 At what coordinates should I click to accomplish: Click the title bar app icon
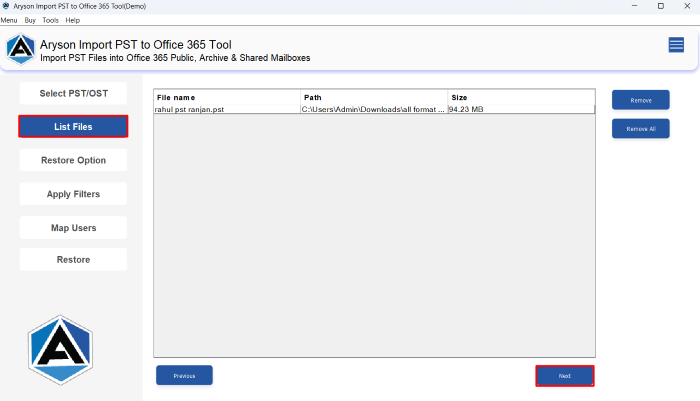tap(6, 6)
